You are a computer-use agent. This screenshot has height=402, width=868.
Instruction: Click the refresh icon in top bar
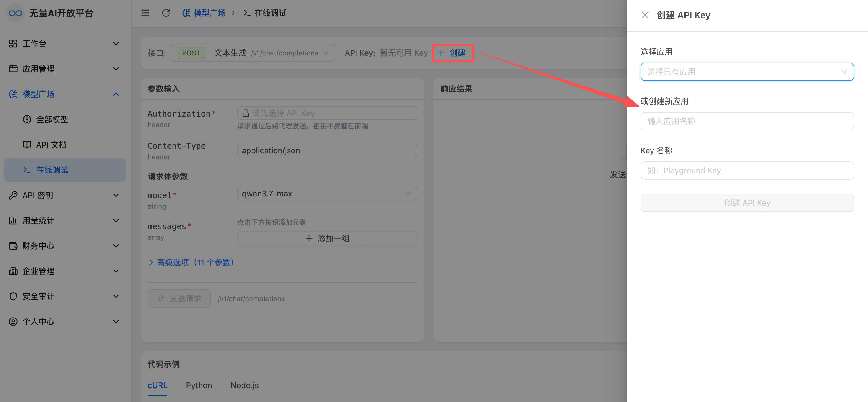point(166,13)
